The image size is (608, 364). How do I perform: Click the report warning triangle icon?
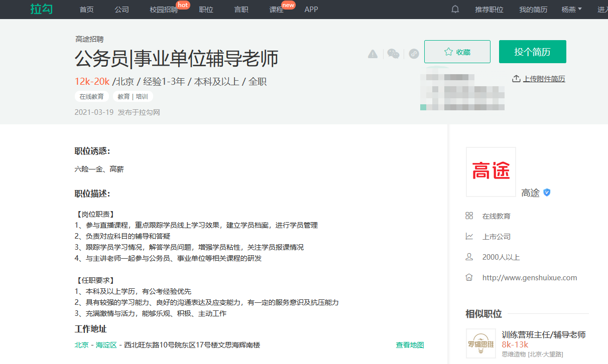pos(373,54)
